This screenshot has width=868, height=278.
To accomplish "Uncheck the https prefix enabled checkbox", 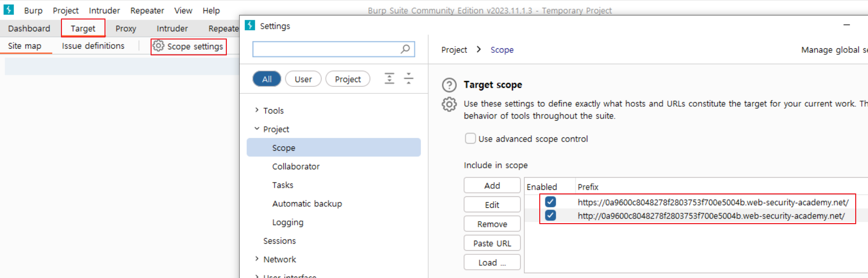I will point(551,202).
